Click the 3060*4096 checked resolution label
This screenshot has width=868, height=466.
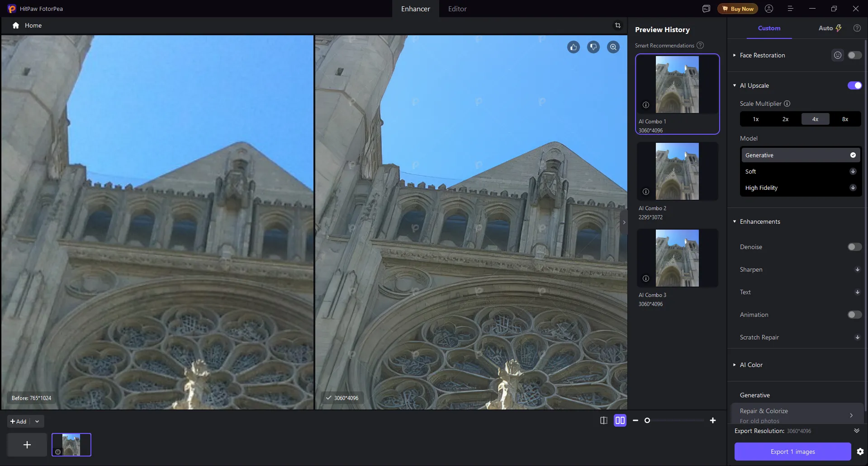342,398
